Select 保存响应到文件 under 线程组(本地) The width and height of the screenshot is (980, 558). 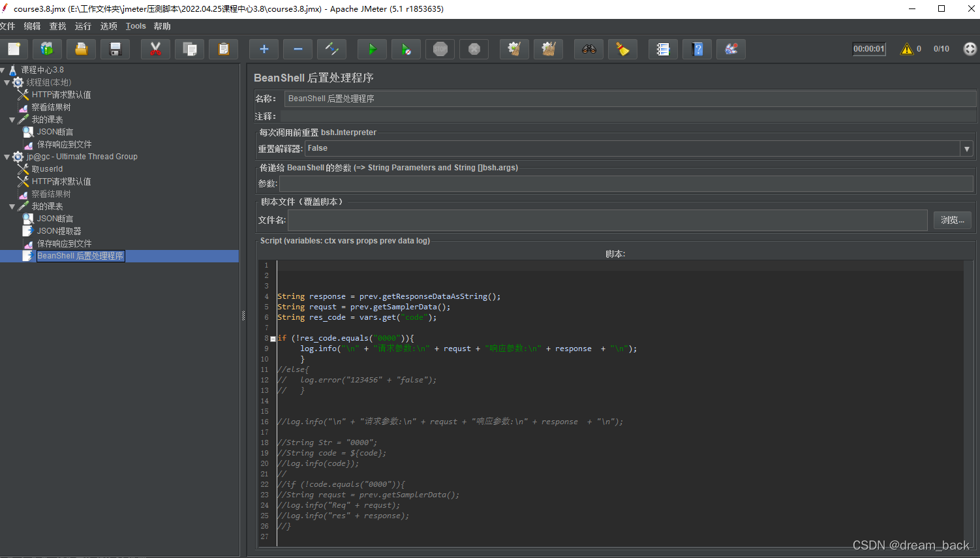coord(64,144)
